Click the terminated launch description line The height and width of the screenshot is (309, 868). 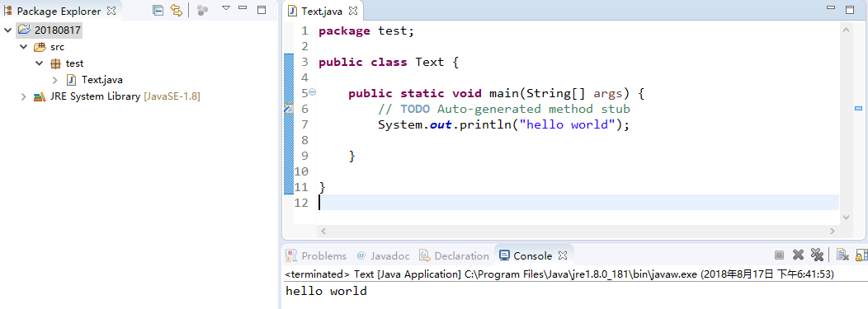[x=559, y=274]
